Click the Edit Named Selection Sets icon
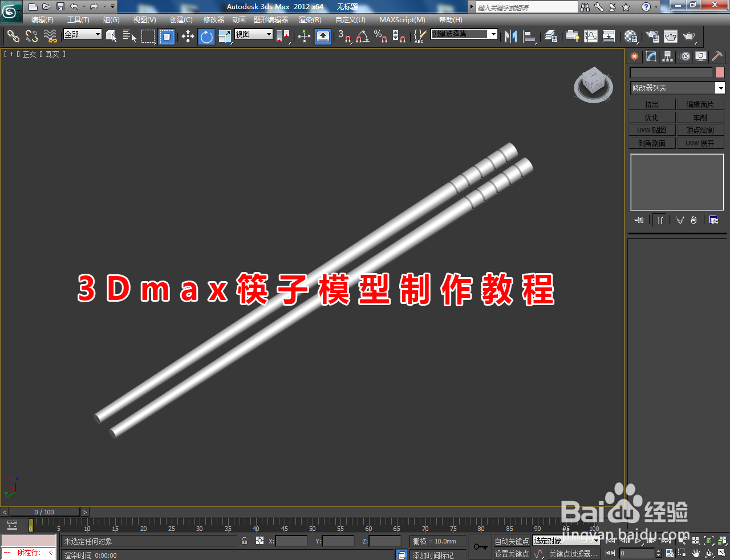Screen dimensions: 730x560 click(419, 36)
